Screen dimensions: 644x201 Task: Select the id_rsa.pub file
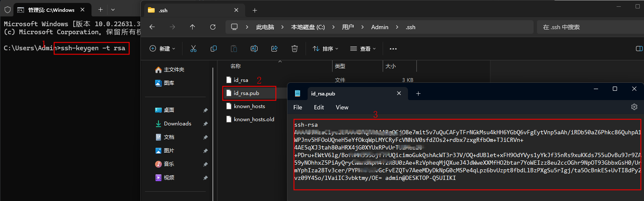pyautogui.click(x=247, y=93)
